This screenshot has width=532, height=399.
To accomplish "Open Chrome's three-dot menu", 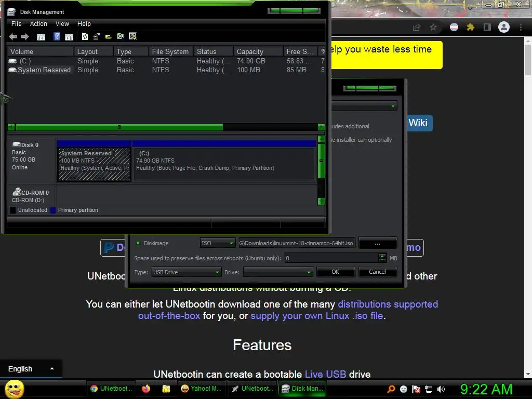I will click(x=521, y=27).
